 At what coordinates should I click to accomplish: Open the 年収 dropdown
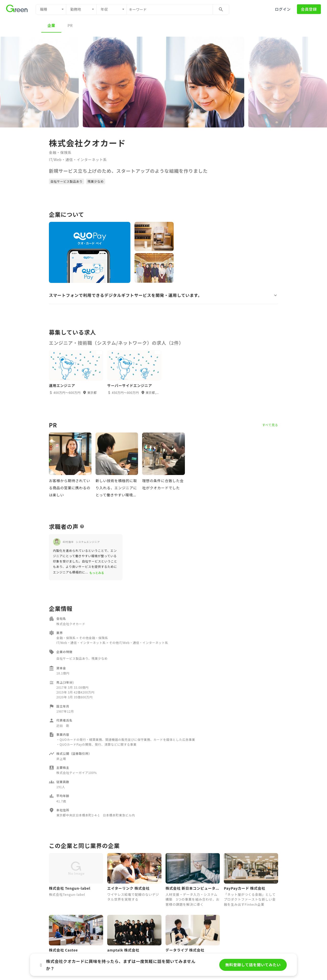tap(111, 9)
